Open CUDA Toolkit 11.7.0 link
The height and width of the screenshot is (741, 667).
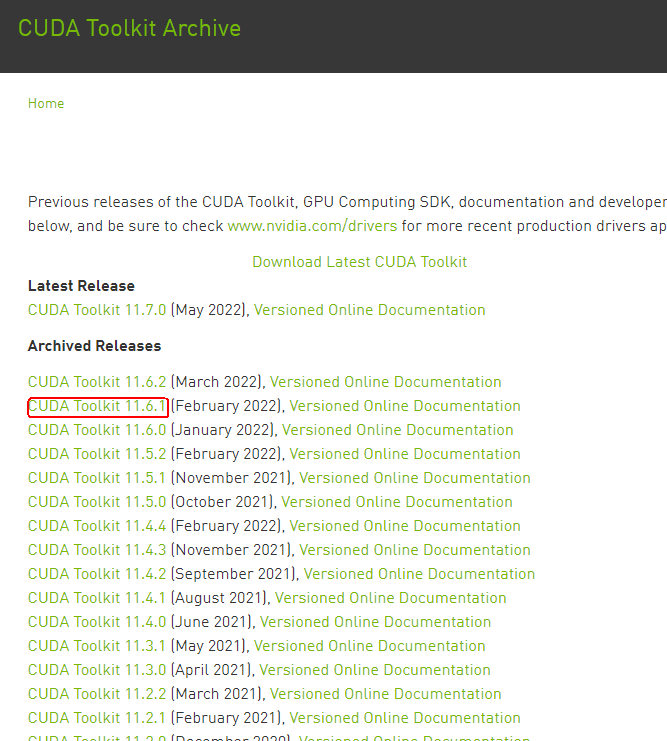coord(97,310)
